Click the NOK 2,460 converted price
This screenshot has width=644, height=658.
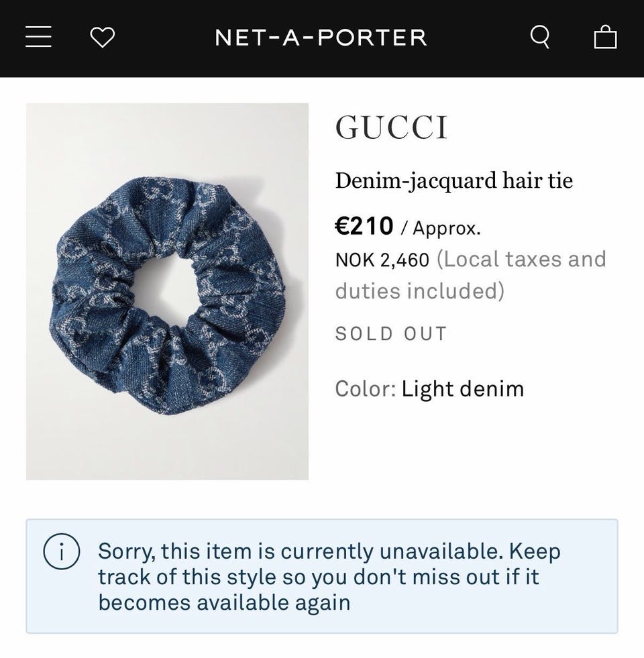[x=382, y=260]
